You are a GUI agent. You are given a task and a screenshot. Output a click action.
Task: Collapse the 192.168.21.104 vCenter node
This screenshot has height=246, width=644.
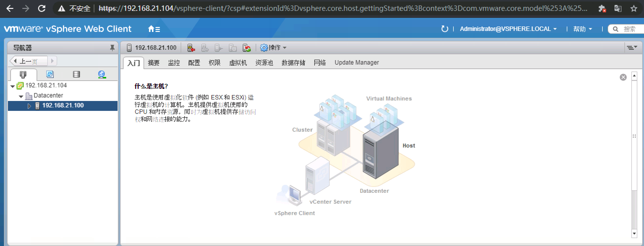tap(13, 86)
